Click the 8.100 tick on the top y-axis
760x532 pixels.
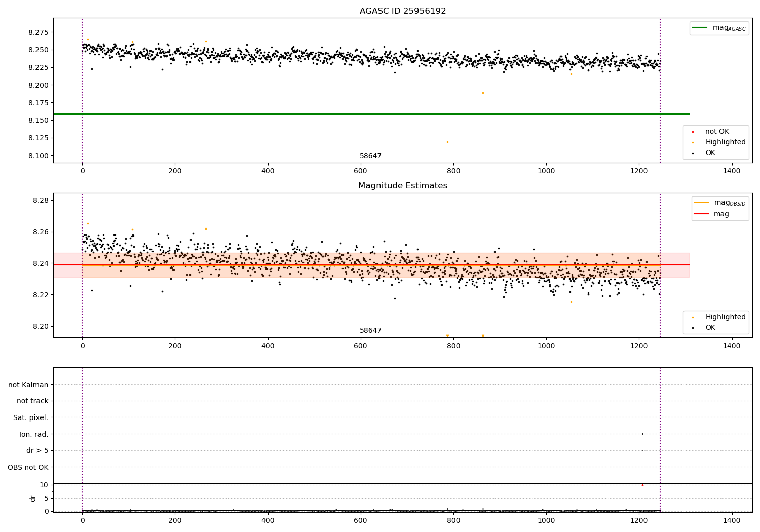click(x=39, y=156)
